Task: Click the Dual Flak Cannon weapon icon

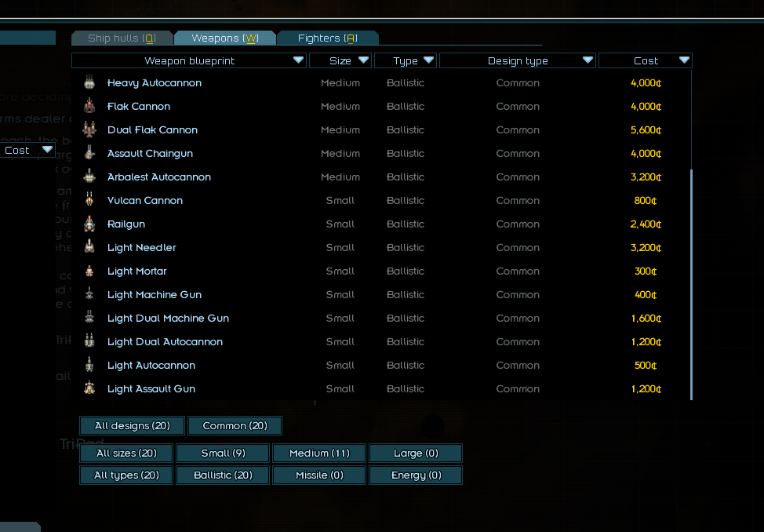Action: click(89, 129)
